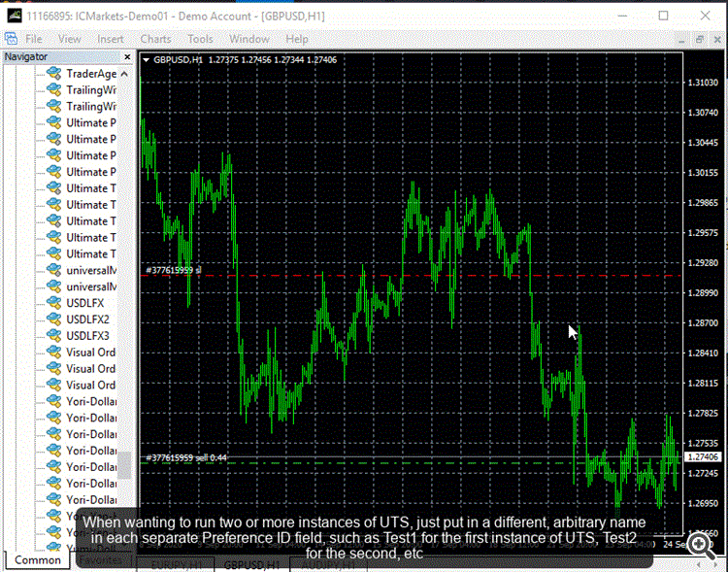The image size is (728, 572).
Task: Switch to the Common tab in Navigator
Action: point(38,560)
